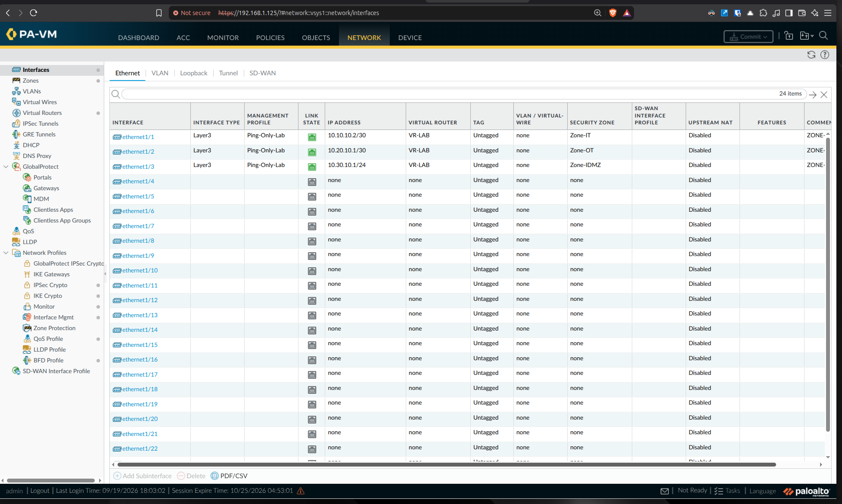Click Add Subinterface button
The height and width of the screenshot is (504, 842).
143,476
